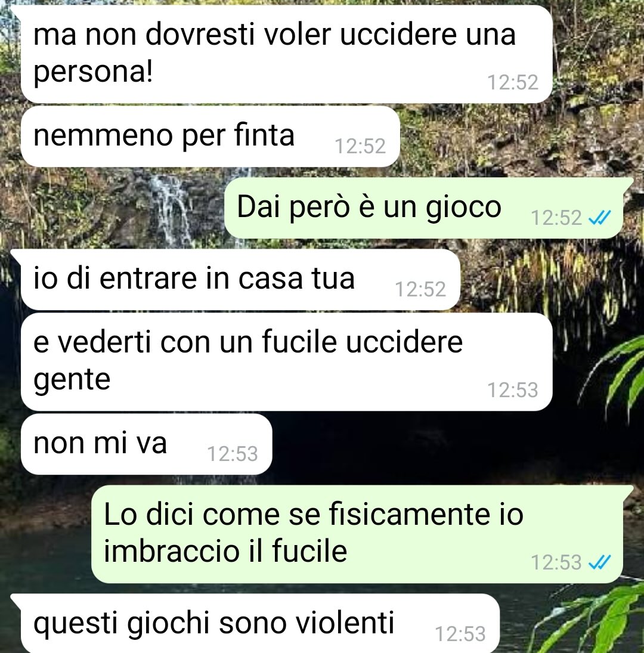Tap the word 'gente' in the white bubble
This screenshot has width=644, height=653.
click(72, 380)
